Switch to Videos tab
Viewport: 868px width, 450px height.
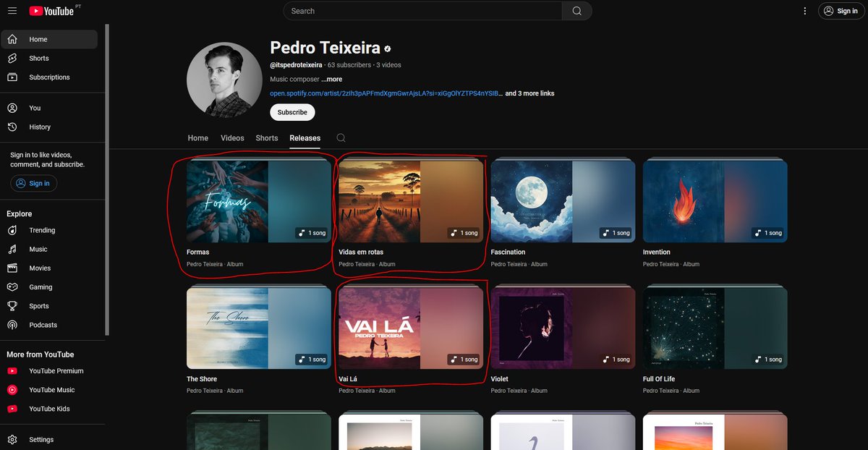pyautogui.click(x=232, y=137)
